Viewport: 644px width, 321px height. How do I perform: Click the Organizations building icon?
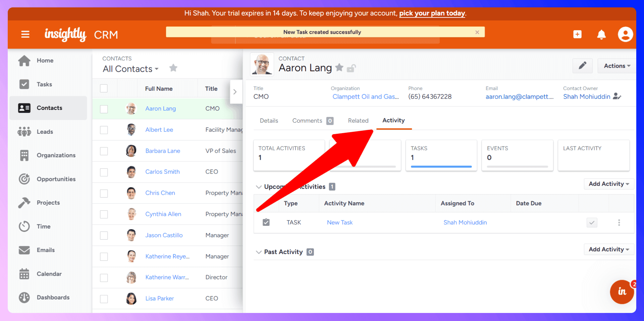[x=24, y=155]
